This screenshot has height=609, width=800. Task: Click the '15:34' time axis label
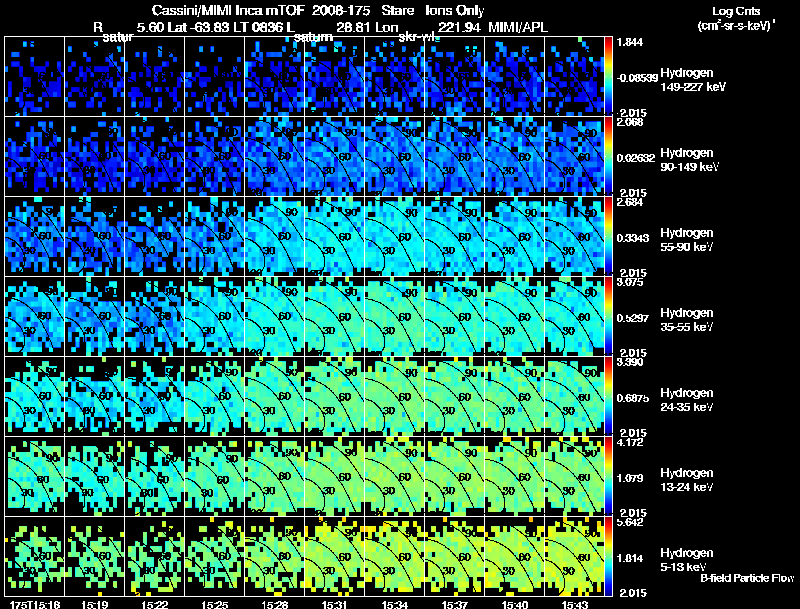click(395, 604)
